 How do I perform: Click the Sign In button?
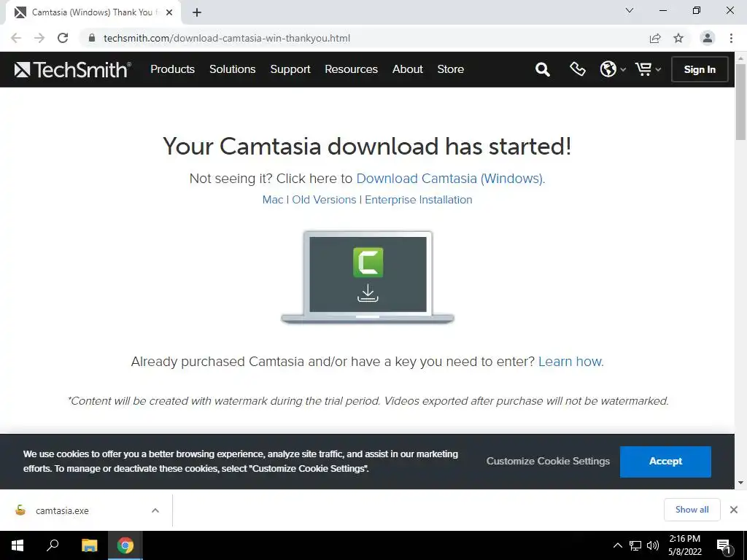pyautogui.click(x=700, y=69)
